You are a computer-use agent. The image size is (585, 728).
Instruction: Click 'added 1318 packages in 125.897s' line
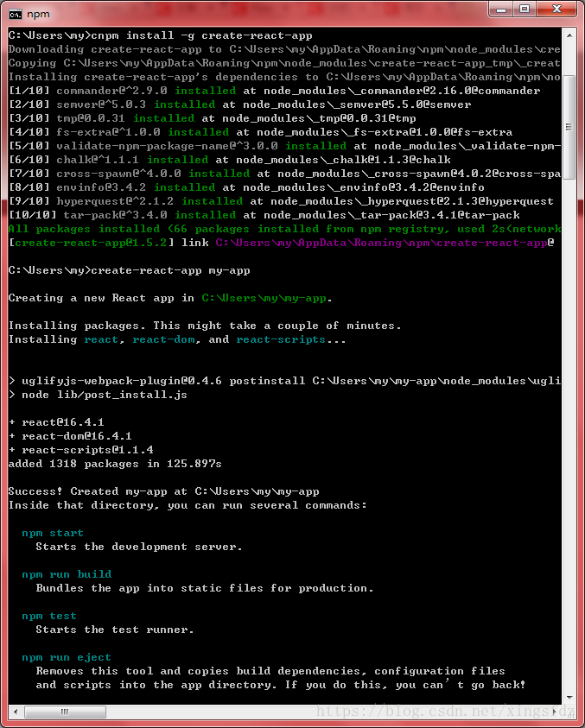115,464
